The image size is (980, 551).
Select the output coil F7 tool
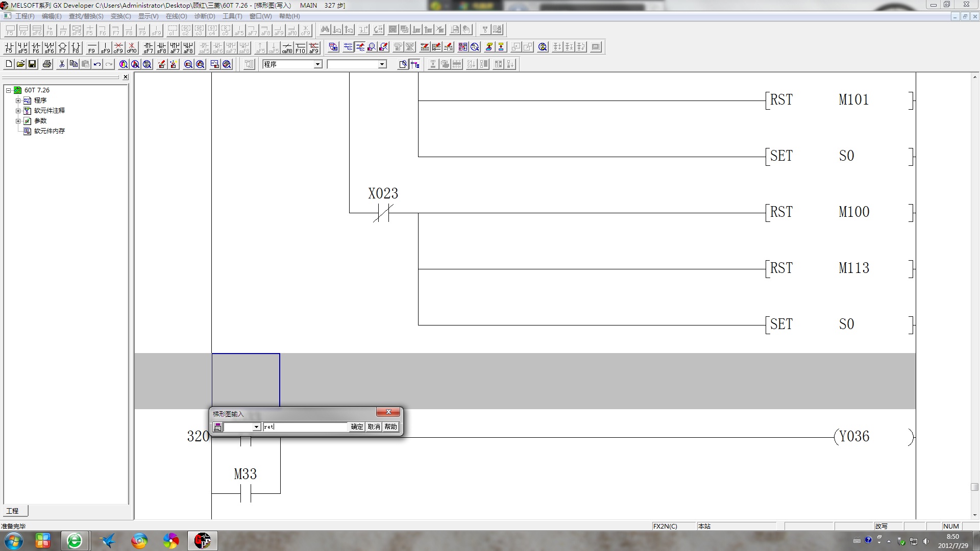coord(62,47)
